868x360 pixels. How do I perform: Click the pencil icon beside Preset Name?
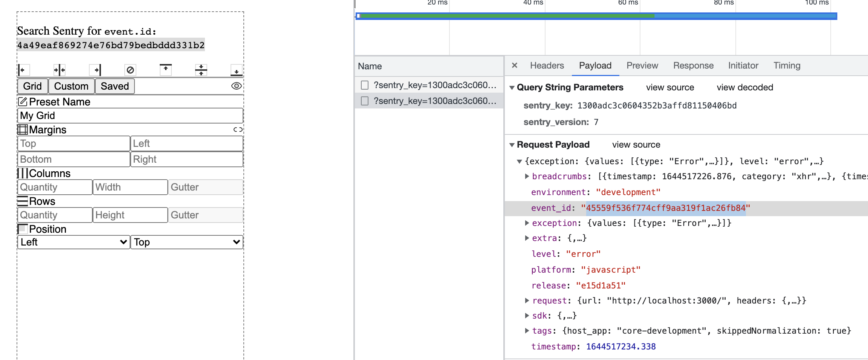[23, 101]
